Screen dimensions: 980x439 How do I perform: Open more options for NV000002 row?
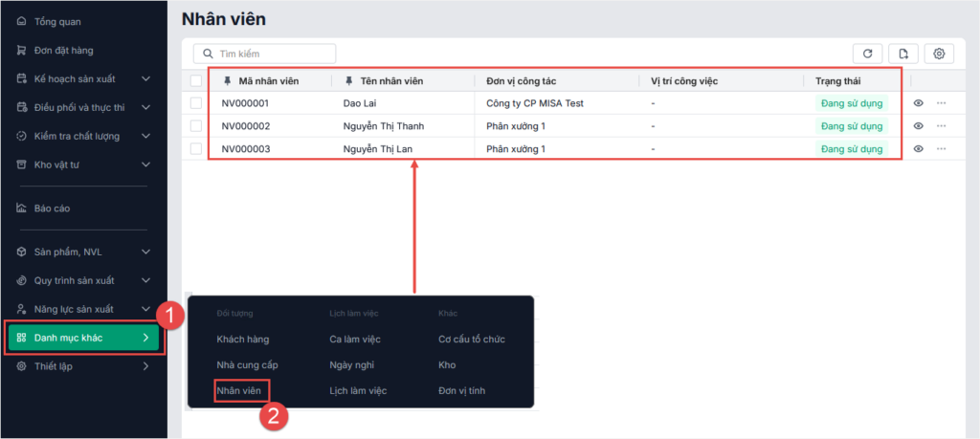942,126
